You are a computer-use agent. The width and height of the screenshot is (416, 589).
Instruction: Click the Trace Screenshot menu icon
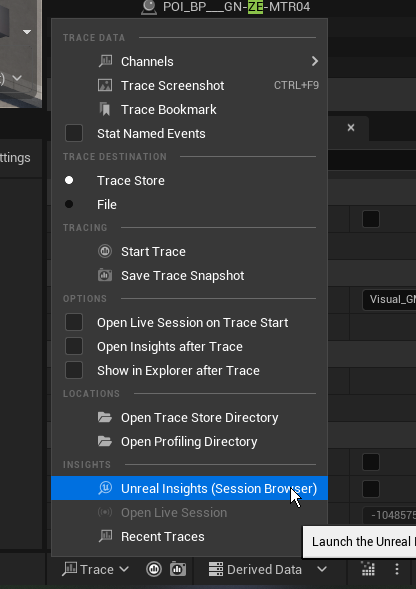pos(105,85)
